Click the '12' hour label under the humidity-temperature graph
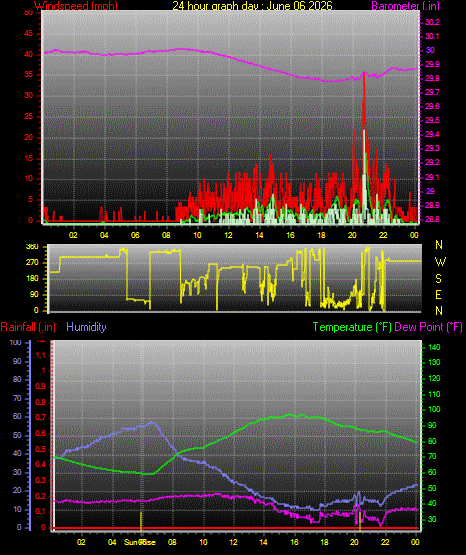 coord(233,542)
